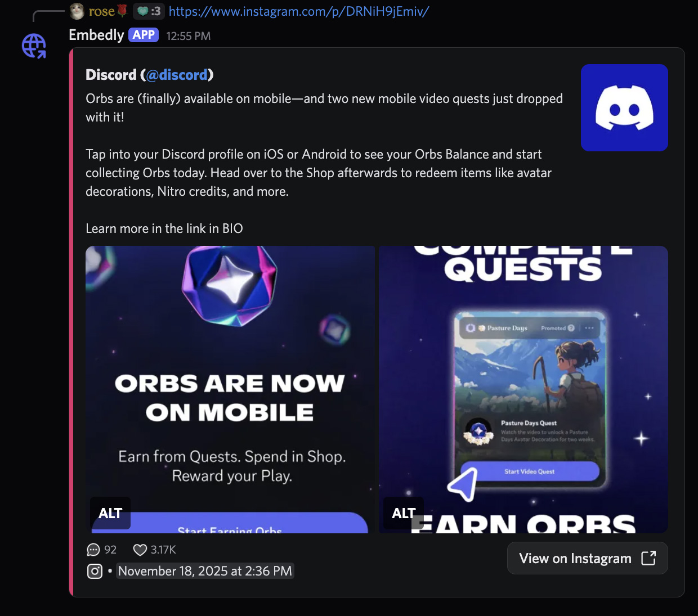Click the comments speech bubble icon

(x=93, y=550)
